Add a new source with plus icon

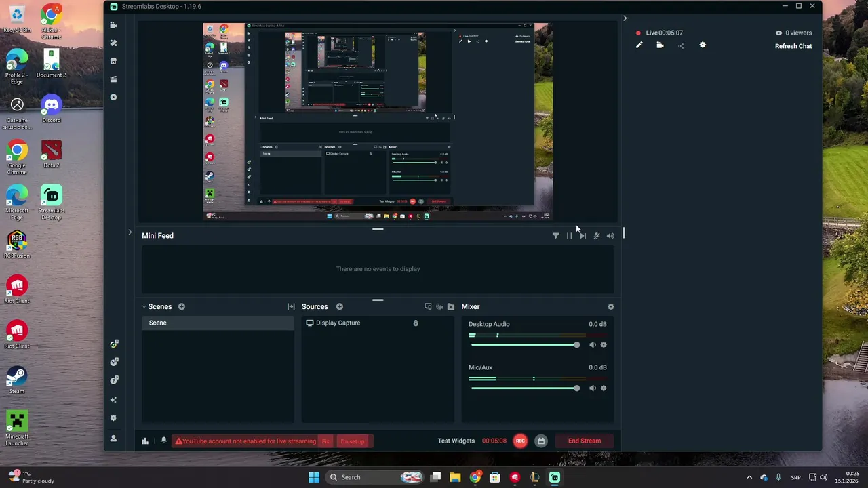click(x=340, y=306)
